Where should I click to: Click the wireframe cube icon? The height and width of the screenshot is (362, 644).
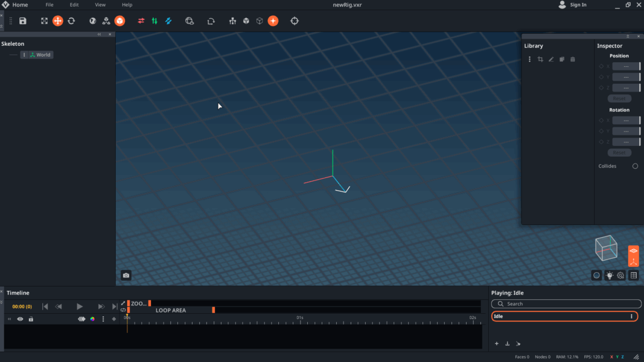click(x=260, y=21)
